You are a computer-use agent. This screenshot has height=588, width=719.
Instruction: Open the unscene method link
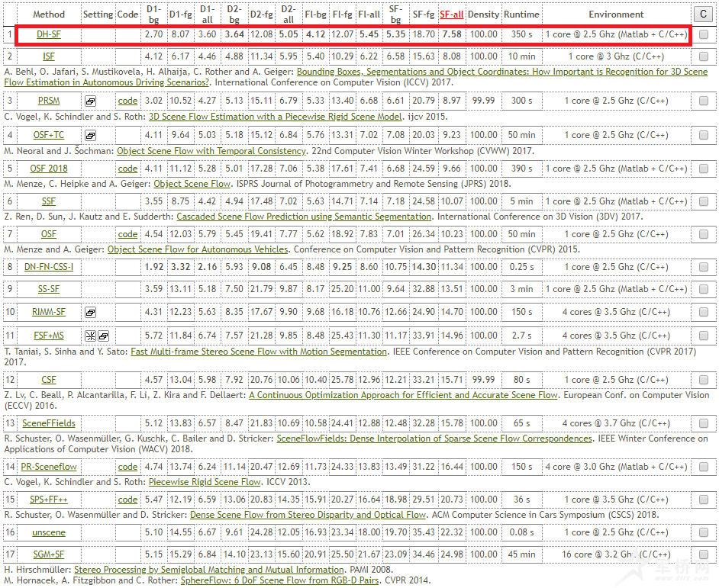[x=49, y=532]
